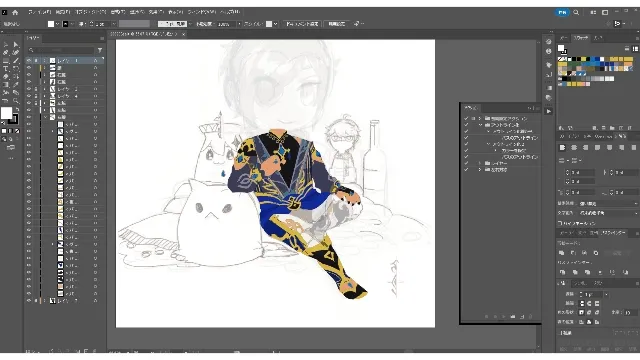Toggle visibility of the bottom layer レイヤー 7

29,301
